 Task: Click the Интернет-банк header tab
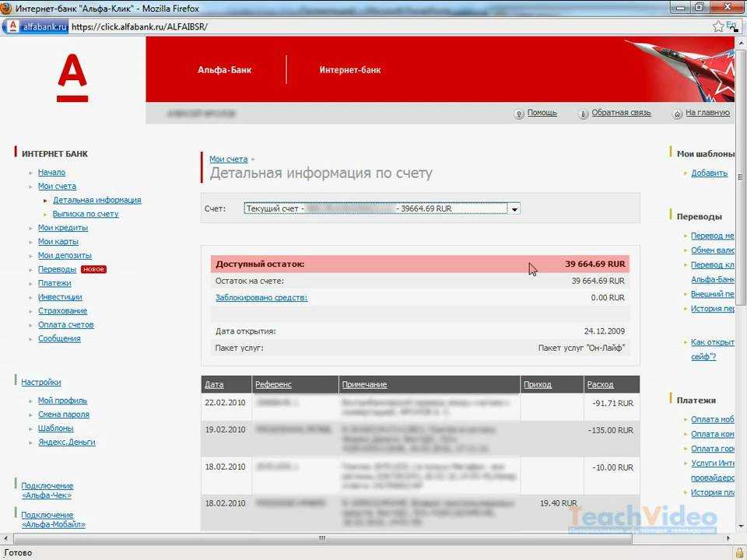pyautogui.click(x=350, y=70)
